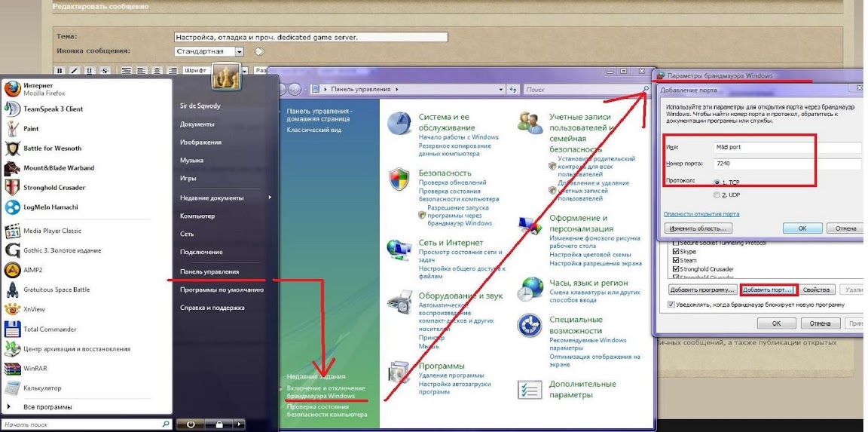Open Панель управления from Start menu
868x432 pixels.
(x=209, y=271)
